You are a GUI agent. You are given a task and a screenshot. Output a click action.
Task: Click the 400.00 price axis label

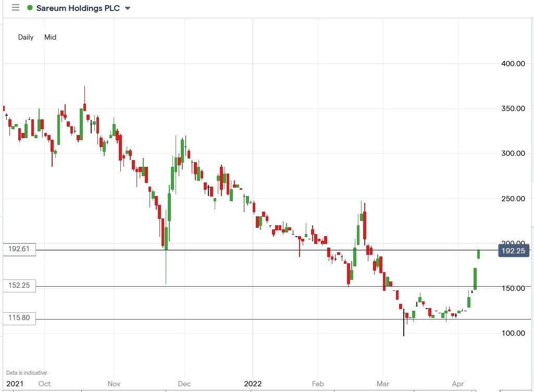pyautogui.click(x=512, y=64)
